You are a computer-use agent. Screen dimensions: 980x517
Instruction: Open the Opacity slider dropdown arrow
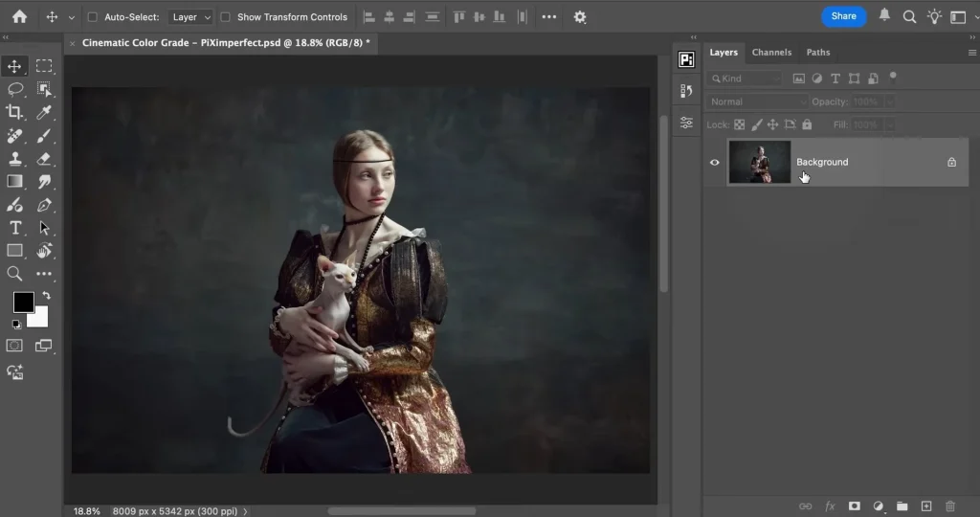(889, 101)
